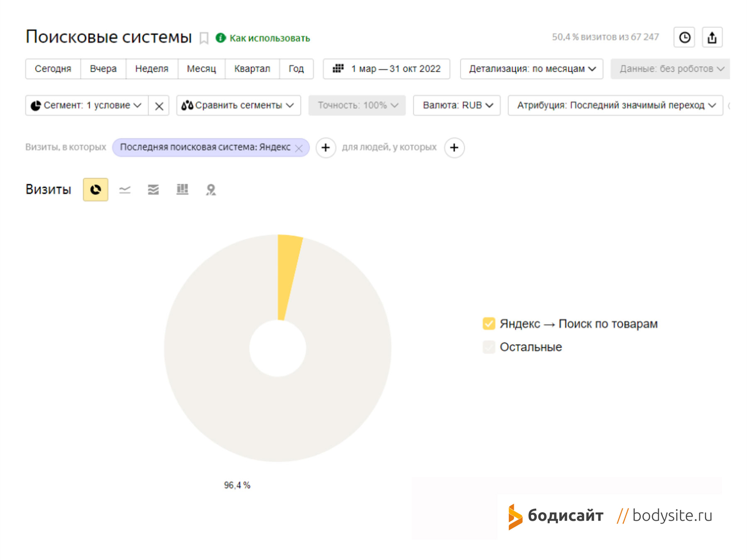Bookmark the Поисковые системы report
747x560 pixels.
204,38
